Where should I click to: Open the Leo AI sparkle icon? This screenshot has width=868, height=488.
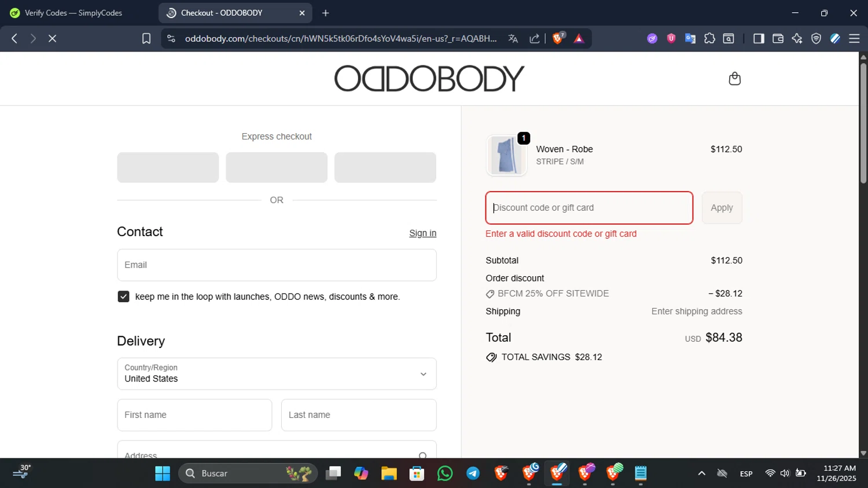tap(797, 38)
